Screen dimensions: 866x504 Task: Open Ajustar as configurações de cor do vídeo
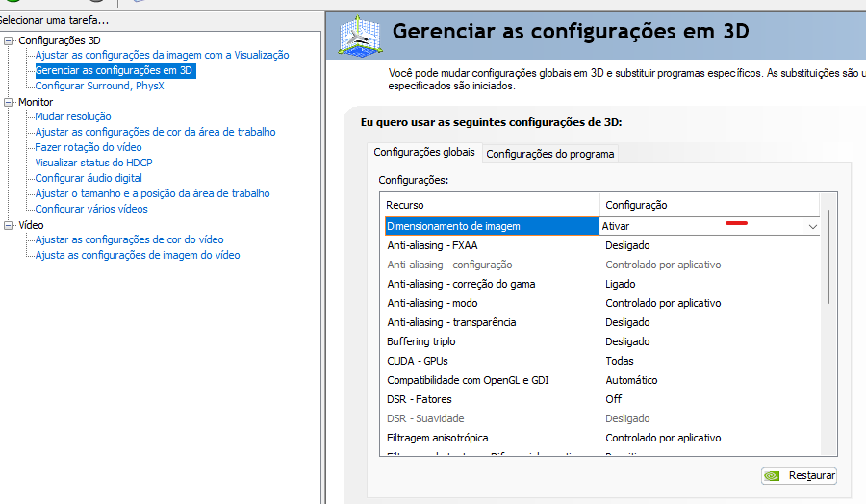(x=129, y=239)
